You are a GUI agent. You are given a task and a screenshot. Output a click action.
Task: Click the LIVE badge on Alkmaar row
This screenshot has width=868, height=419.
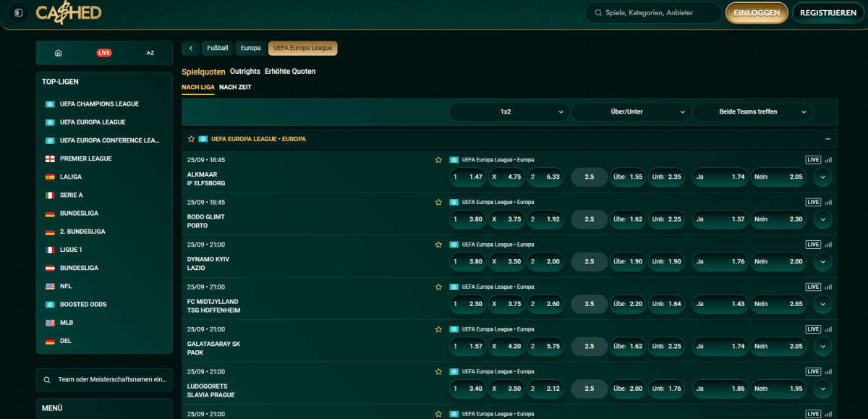[813, 160]
